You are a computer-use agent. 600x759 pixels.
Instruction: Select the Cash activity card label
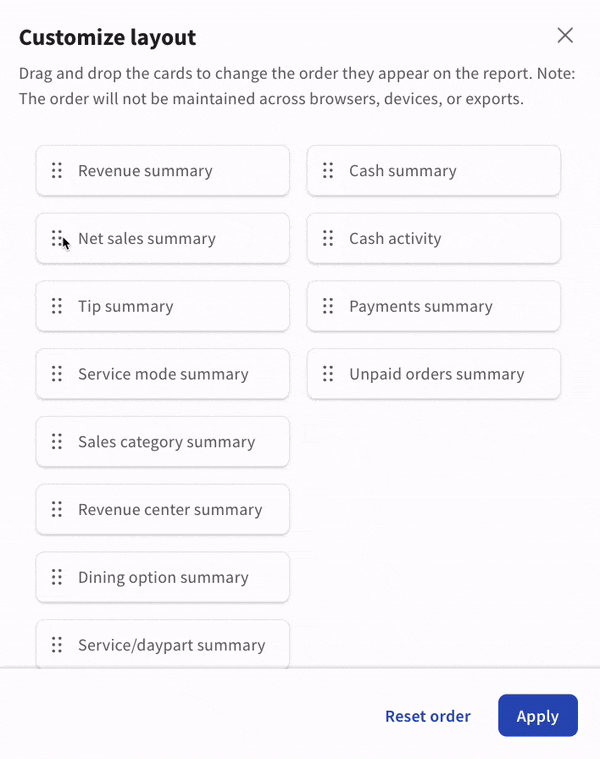[395, 239]
